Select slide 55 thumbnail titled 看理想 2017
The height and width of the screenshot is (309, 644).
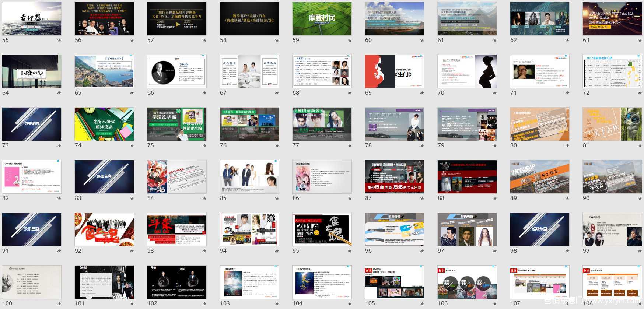(32, 19)
